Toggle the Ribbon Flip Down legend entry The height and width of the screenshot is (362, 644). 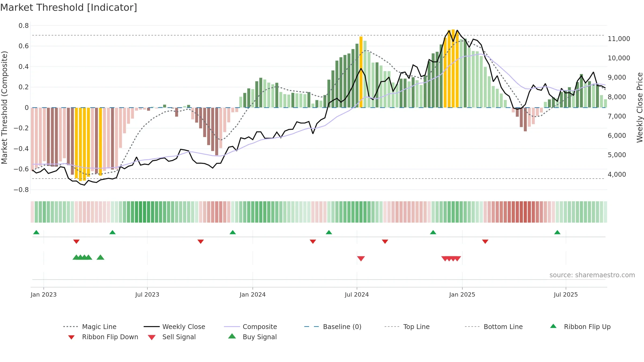point(103,337)
